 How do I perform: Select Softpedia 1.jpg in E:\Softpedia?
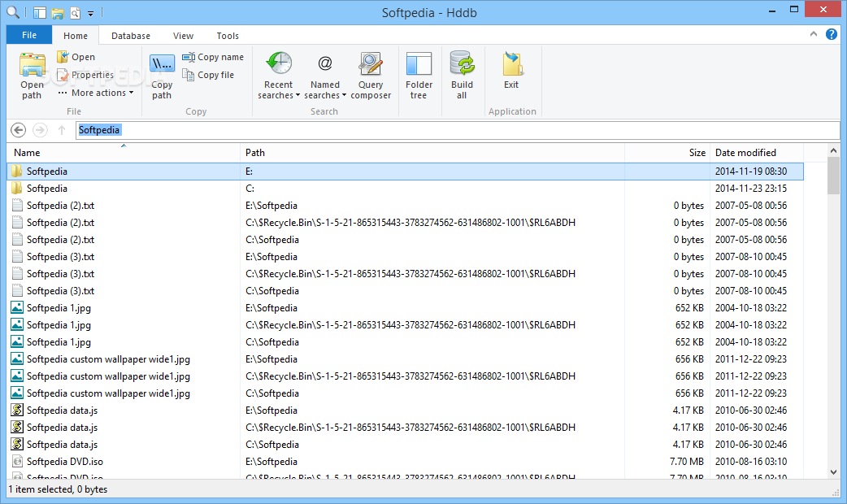pos(405,308)
